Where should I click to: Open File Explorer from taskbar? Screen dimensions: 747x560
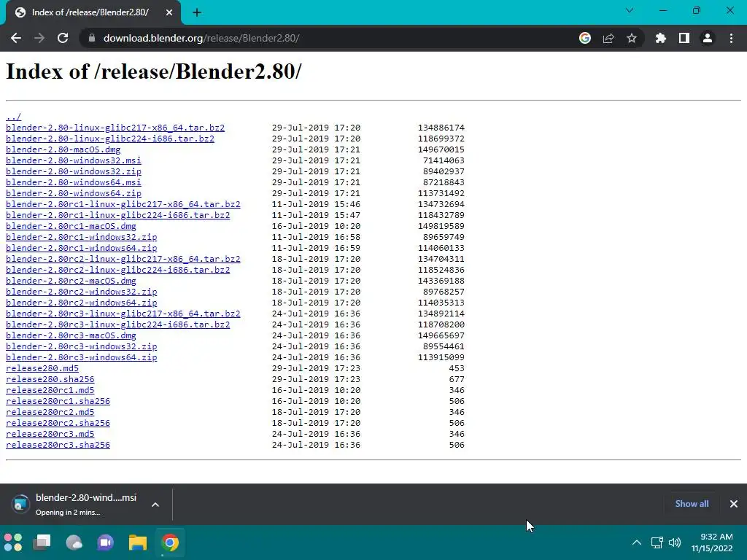[138, 542]
